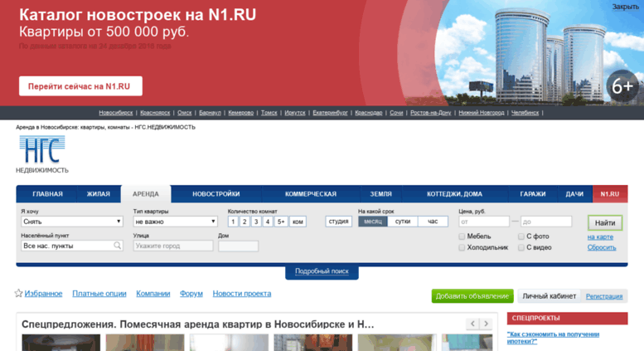Choose месяц rental term
The height and width of the screenshot is (351, 644).
coord(372,221)
